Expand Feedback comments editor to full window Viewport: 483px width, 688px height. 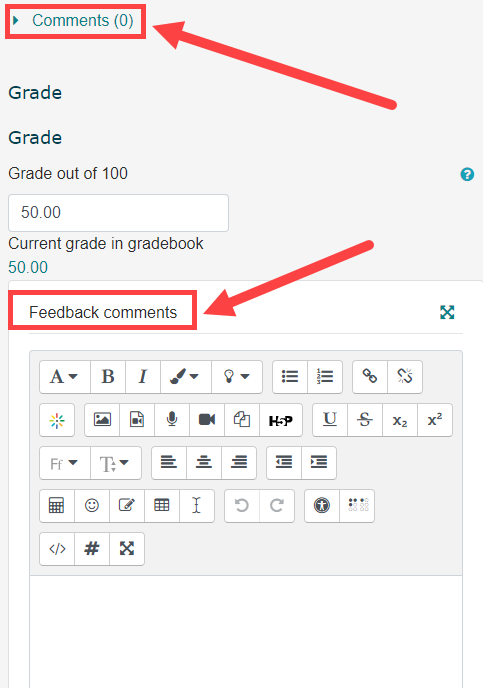(x=447, y=312)
